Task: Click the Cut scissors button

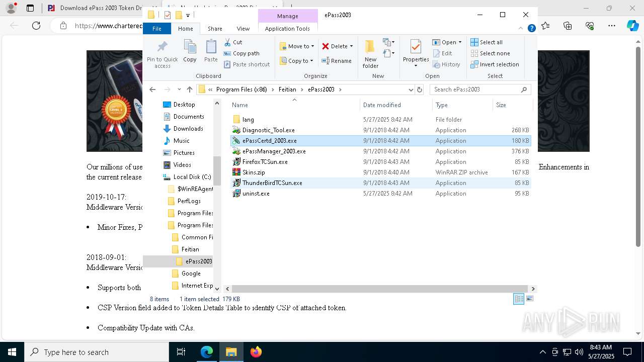Action: click(233, 42)
